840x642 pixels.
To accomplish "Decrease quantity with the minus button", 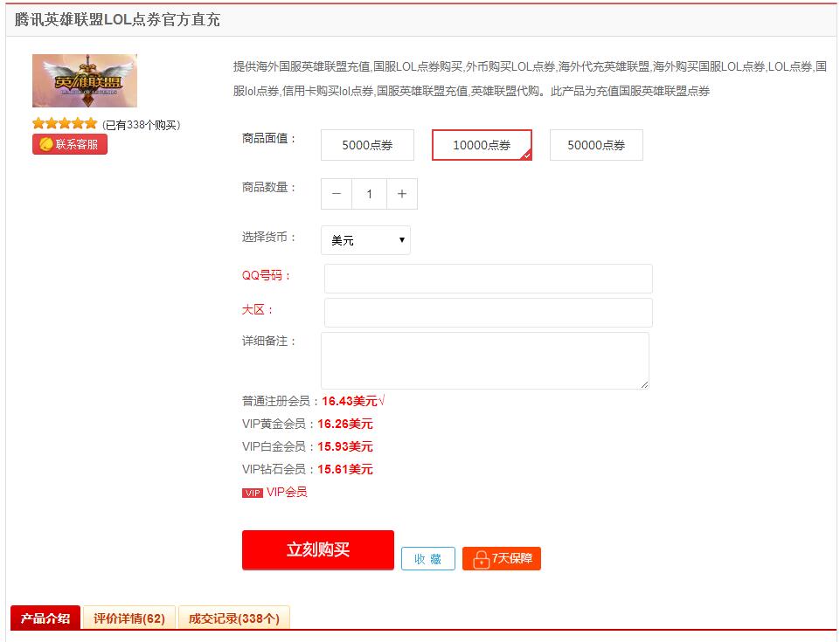I will (x=337, y=194).
